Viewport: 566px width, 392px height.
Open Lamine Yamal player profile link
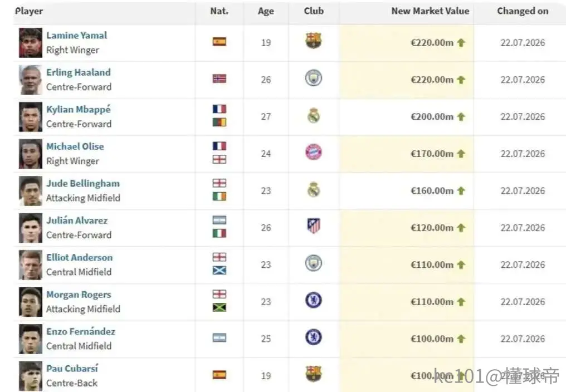coord(76,36)
